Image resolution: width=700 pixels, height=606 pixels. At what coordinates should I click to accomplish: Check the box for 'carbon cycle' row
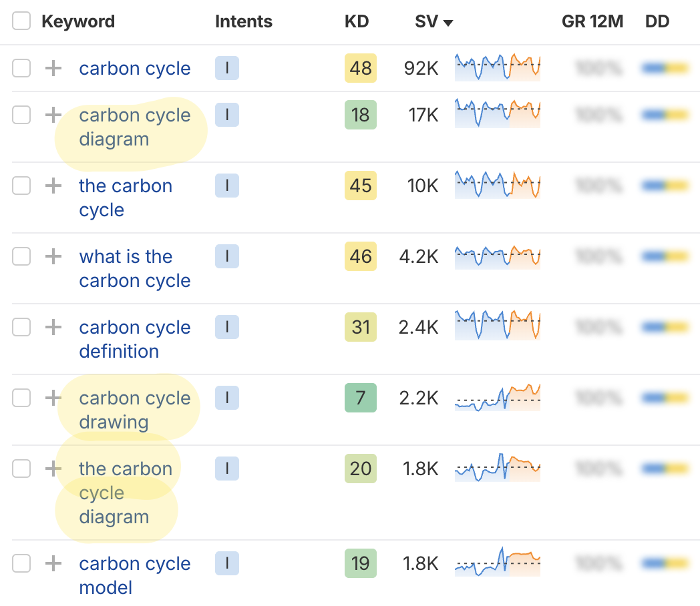(21, 68)
